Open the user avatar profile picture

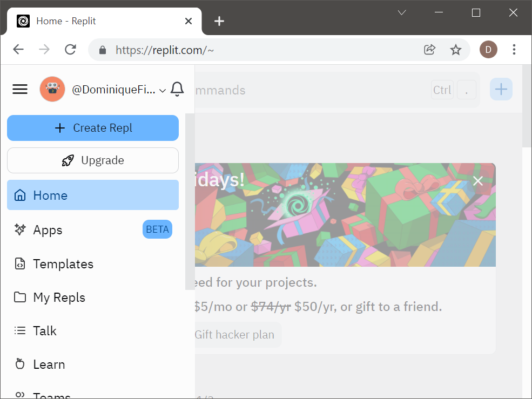click(x=52, y=89)
